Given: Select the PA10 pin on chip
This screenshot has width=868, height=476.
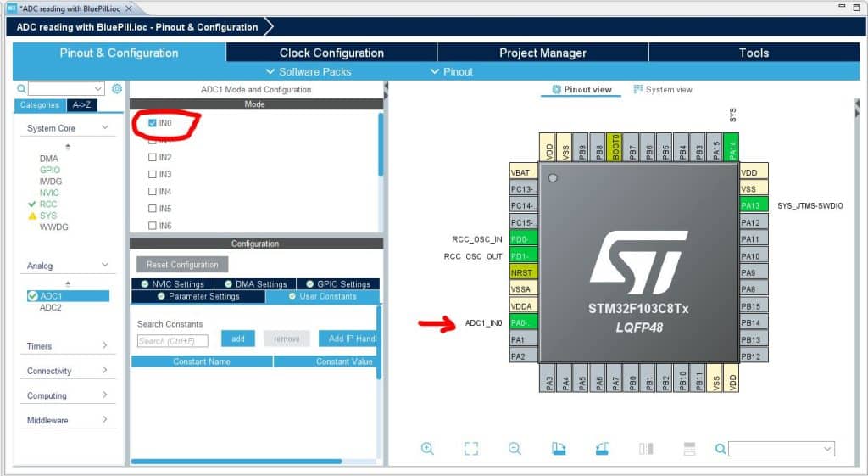Looking at the screenshot, I should point(754,256).
